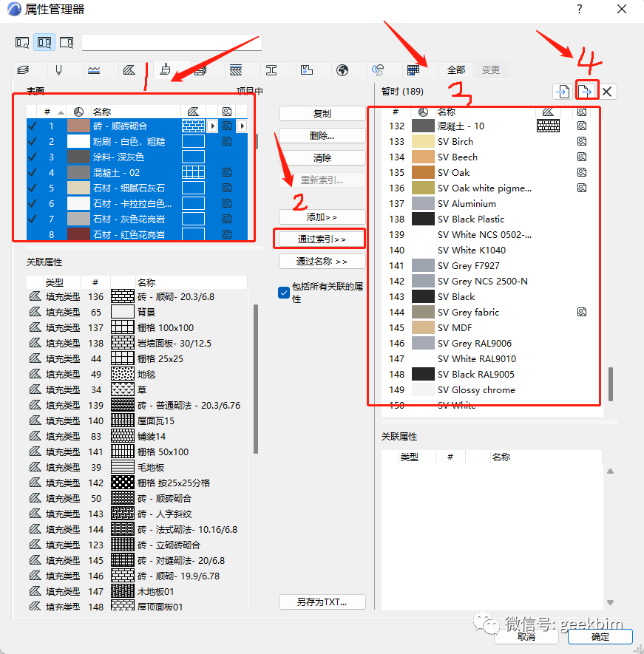Select the highlighted middle search mode icon
Viewport: 644px width, 654px height.
click(44, 43)
